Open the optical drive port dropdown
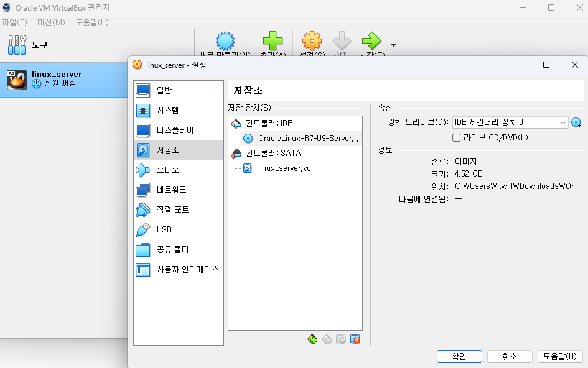The height and width of the screenshot is (368, 588). 510,122
